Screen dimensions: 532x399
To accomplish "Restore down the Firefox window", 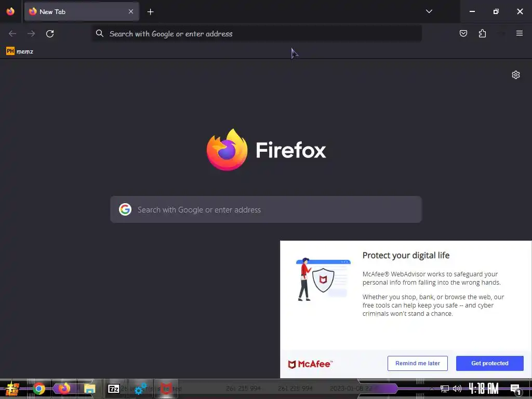I will pos(496,11).
